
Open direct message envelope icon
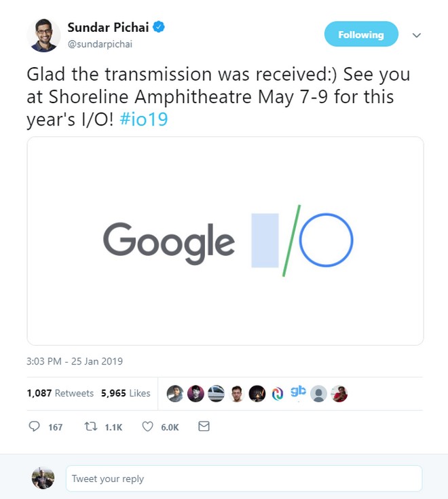203,426
